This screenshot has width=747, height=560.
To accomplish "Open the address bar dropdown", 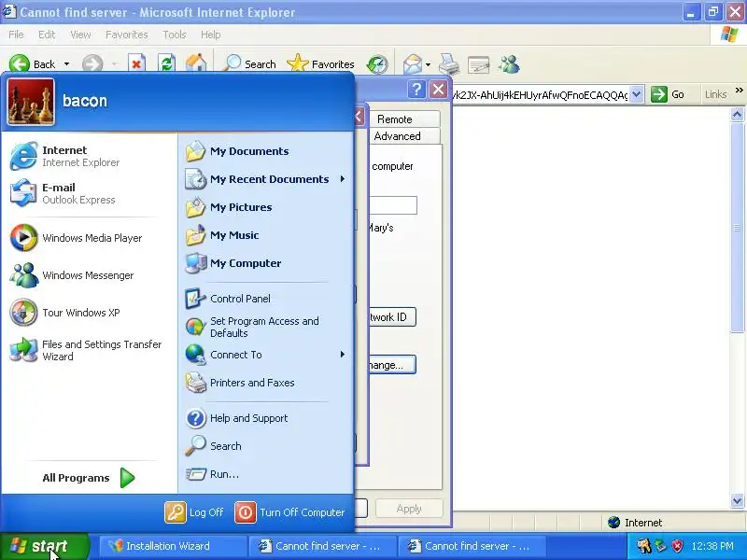I will tap(637, 94).
